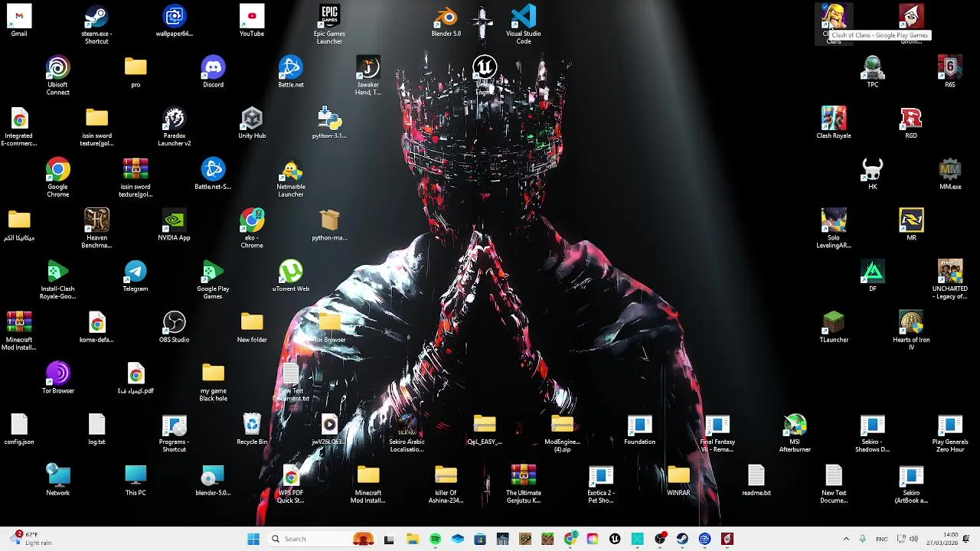The height and width of the screenshot is (551, 980).
Task: Select the log.txt file icon
Action: click(96, 430)
